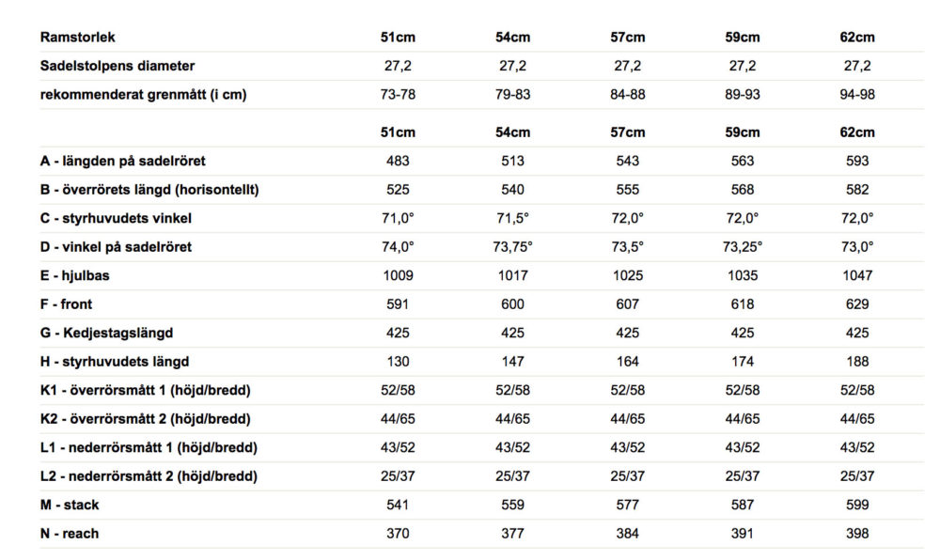
Task: Select the F - front row label
Action: click(67, 304)
